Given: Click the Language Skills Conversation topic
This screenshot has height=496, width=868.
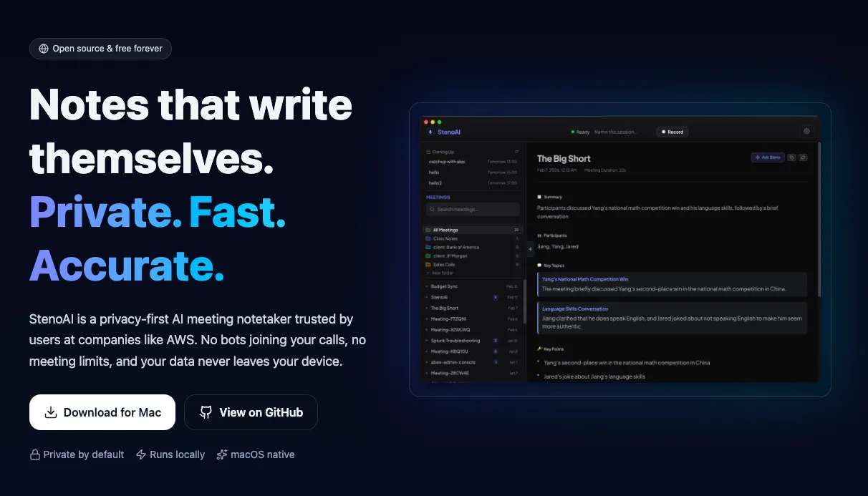Looking at the screenshot, I should point(672,317).
